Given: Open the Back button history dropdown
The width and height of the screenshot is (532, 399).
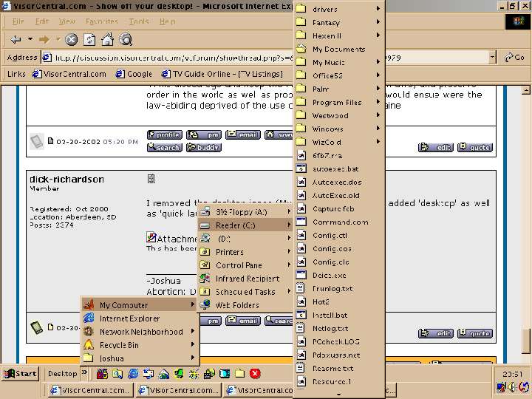Looking at the screenshot, I should (x=30, y=39).
